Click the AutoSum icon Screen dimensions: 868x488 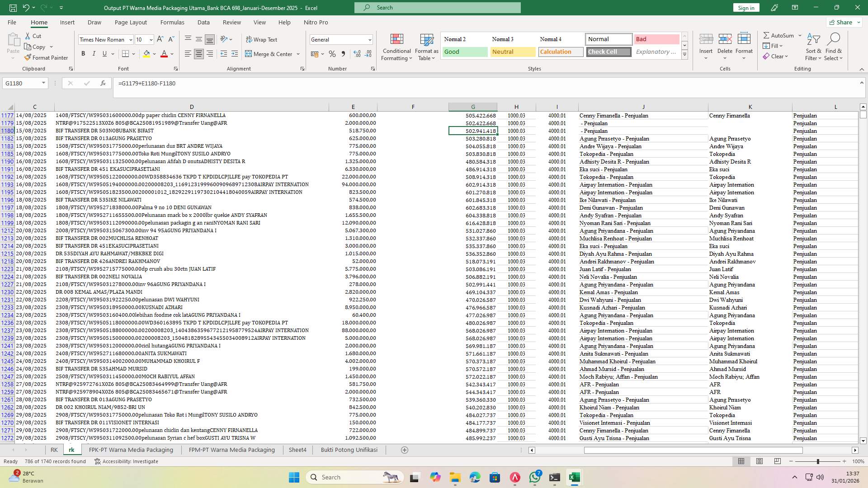[767, 35]
